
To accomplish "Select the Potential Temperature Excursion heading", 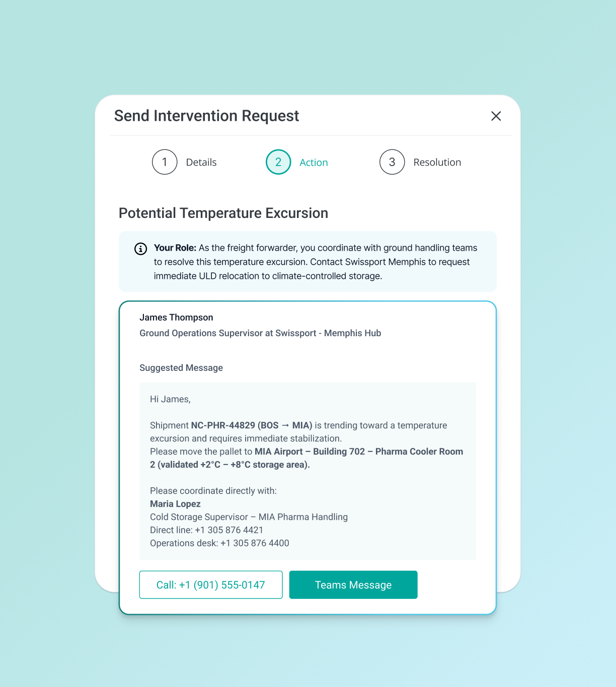I will 223,213.
